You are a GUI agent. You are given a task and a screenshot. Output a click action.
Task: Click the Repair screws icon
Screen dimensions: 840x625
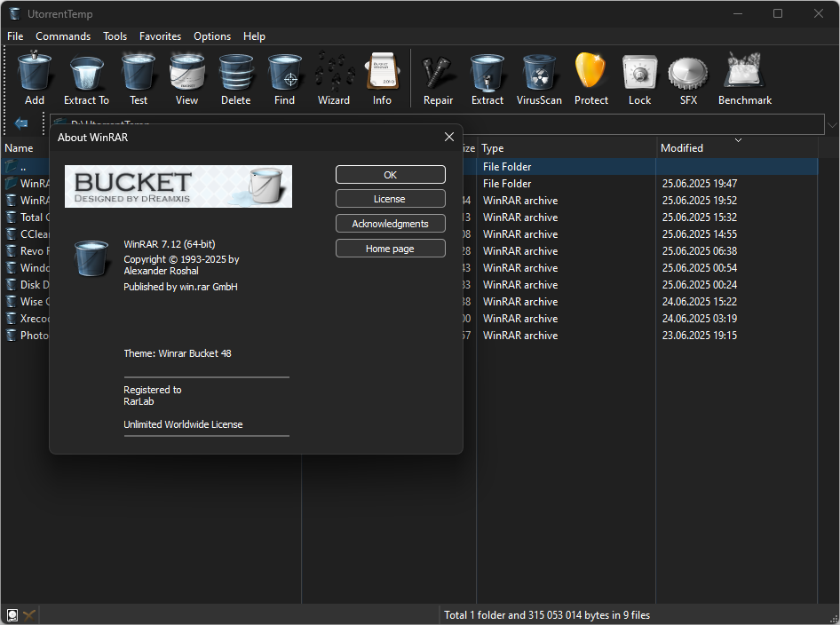tap(439, 72)
